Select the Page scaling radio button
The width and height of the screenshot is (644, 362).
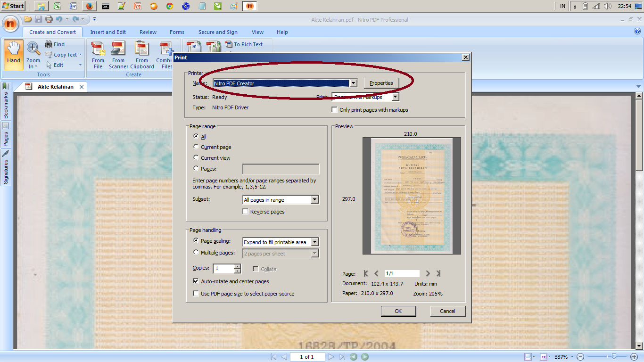[x=196, y=240]
